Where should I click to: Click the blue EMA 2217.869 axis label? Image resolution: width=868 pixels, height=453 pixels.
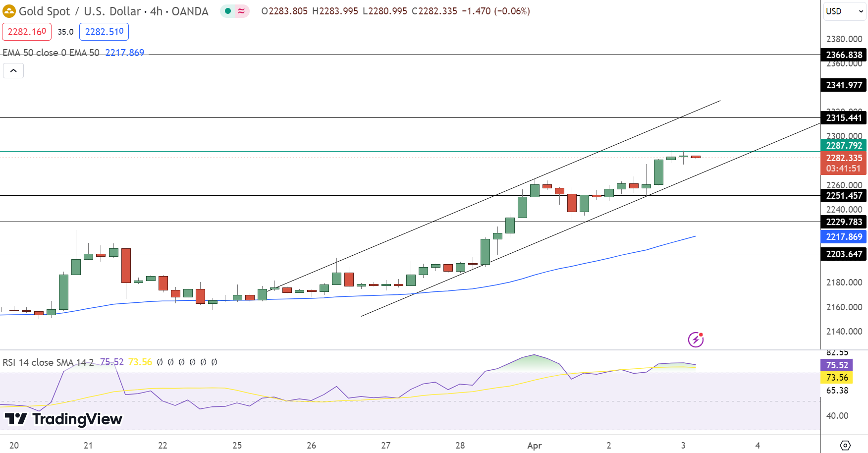844,237
